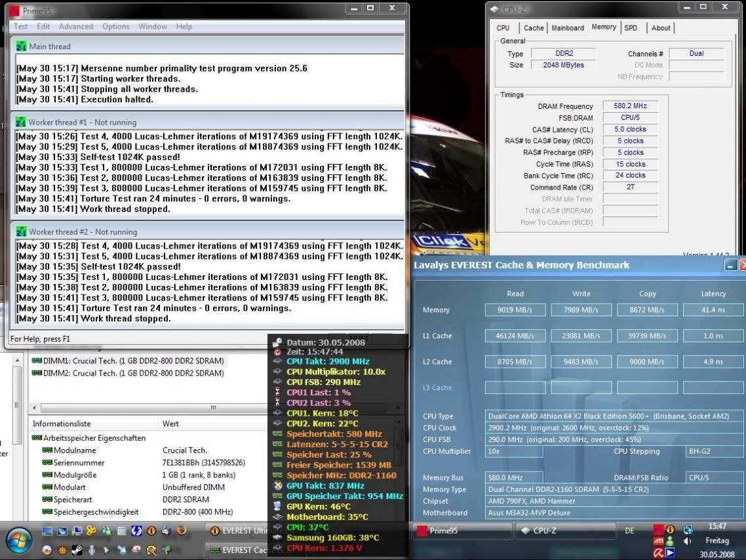Screen dimensions: 746x560
Task: Click the orange gear quick launch icon
Action: (62, 550)
